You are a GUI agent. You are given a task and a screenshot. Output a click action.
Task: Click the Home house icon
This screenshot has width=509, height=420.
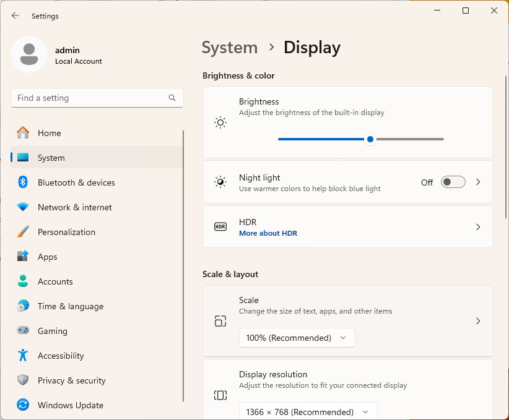(x=23, y=132)
